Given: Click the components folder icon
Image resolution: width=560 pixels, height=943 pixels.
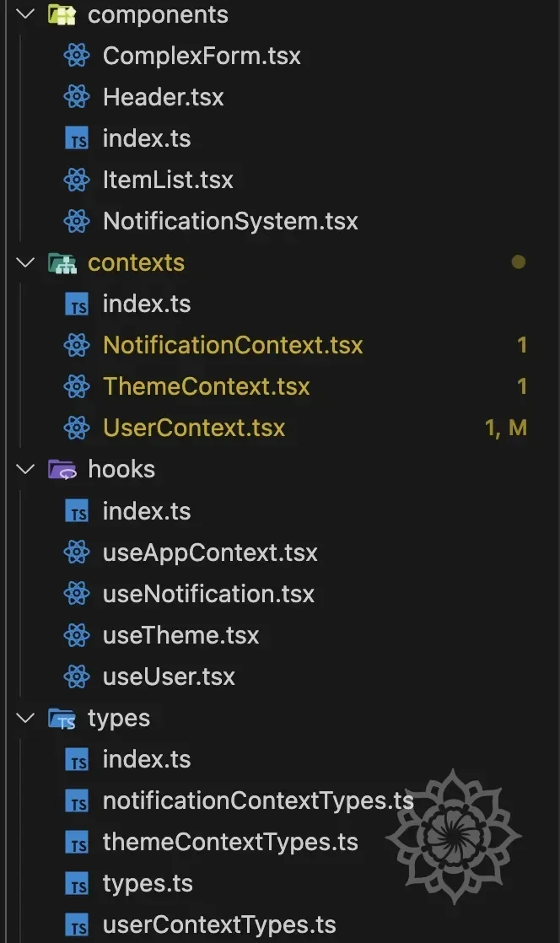Looking at the screenshot, I should pos(62,14).
